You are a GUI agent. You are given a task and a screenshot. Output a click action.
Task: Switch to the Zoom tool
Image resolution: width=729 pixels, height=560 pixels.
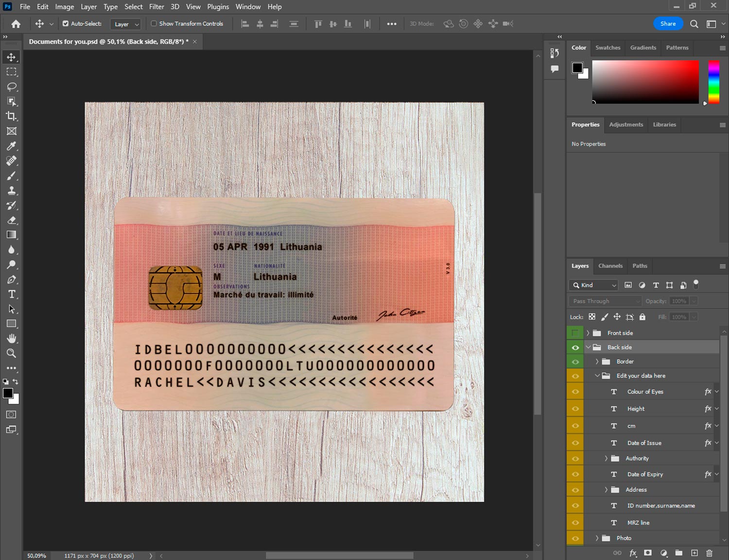(11, 353)
